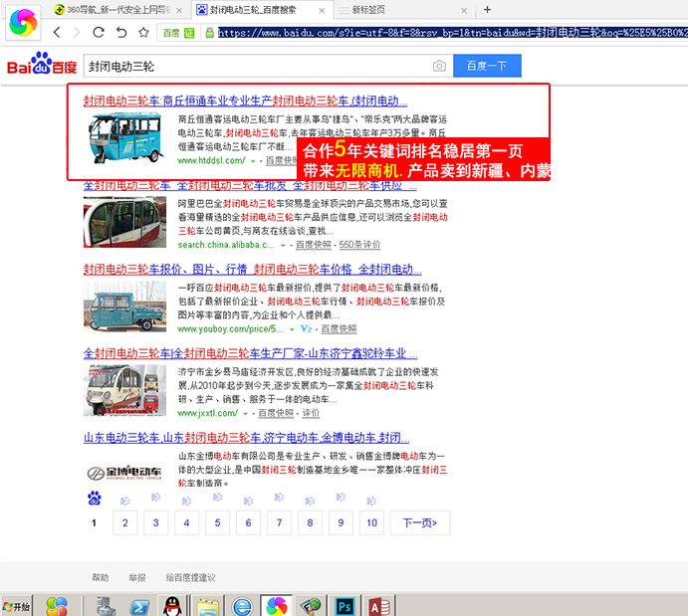Image resolution: width=688 pixels, height=616 pixels.
Task: Open the 商丘恒通车业 result title link
Action: [x=245, y=102]
